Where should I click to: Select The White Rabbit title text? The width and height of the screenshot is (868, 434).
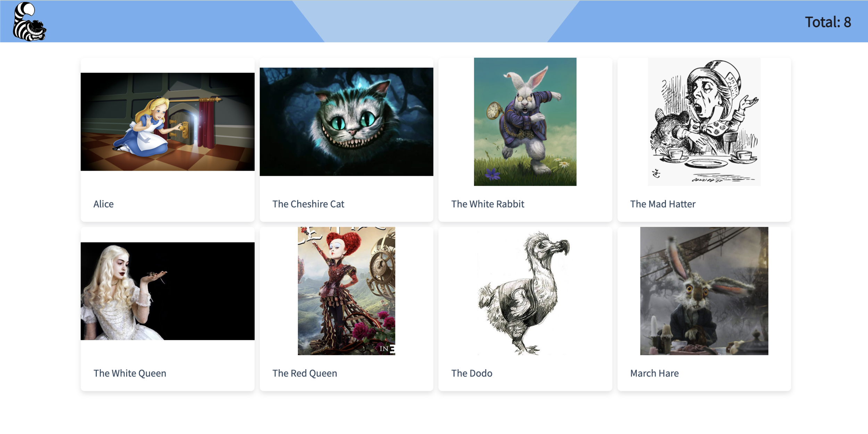click(x=487, y=204)
